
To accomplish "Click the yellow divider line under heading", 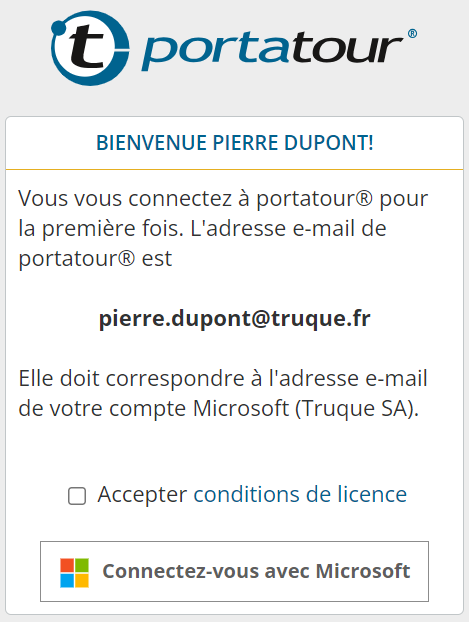I will [234, 169].
